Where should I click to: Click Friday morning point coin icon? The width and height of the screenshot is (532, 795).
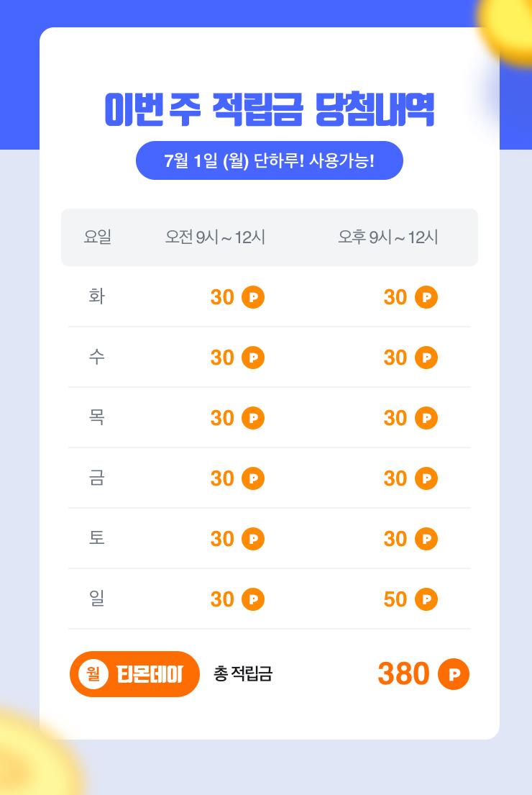click(x=253, y=478)
